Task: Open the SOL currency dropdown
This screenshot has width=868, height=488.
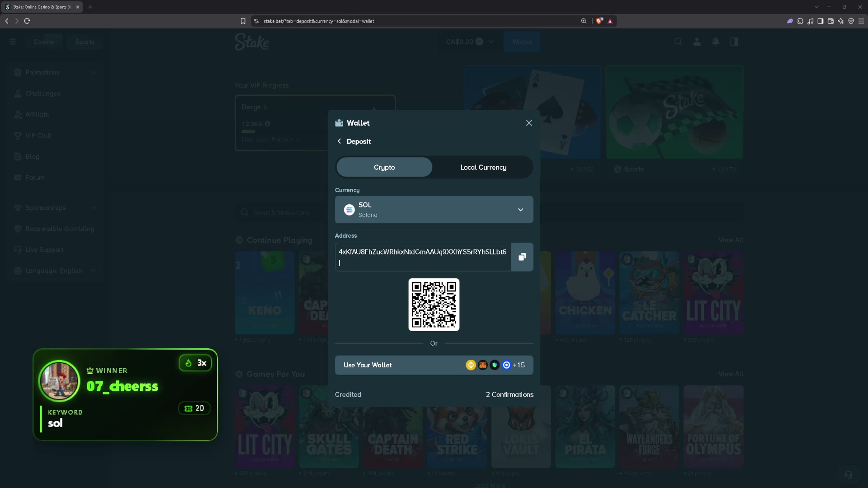Action: [434, 210]
